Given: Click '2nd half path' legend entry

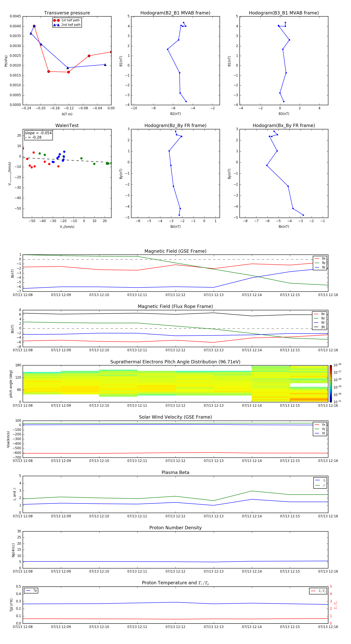Looking at the screenshot, I should (x=67, y=25).
